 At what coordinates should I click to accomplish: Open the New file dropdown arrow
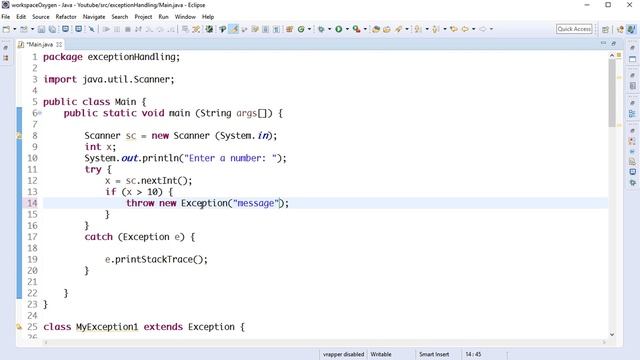(x=14, y=29)
